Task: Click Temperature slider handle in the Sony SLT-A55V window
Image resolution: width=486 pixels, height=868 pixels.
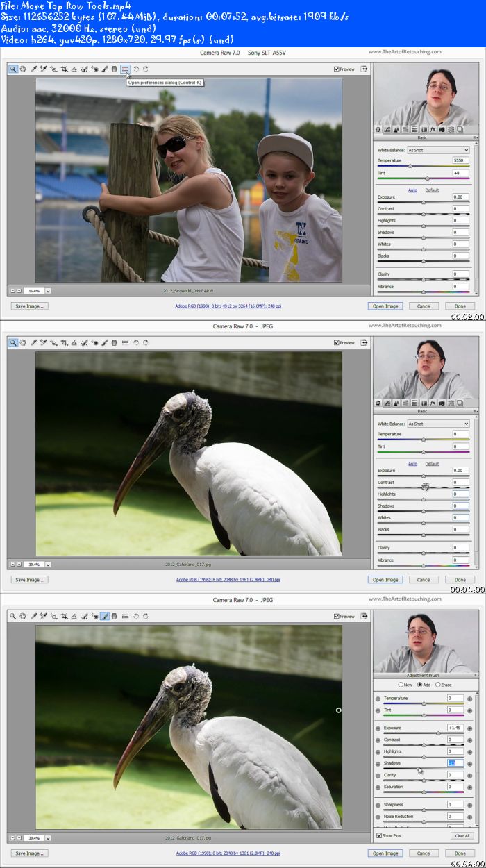Action: coord(410,166)
